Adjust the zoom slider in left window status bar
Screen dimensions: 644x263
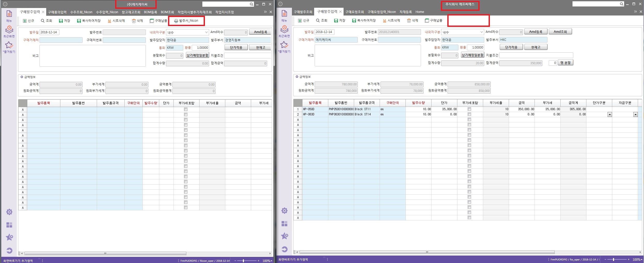click(243, 261)
